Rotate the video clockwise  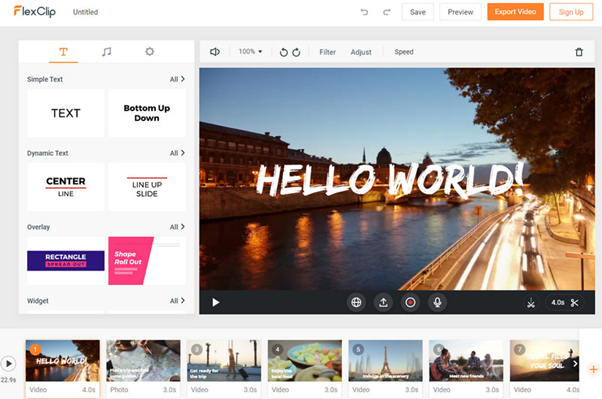point(296,52)
